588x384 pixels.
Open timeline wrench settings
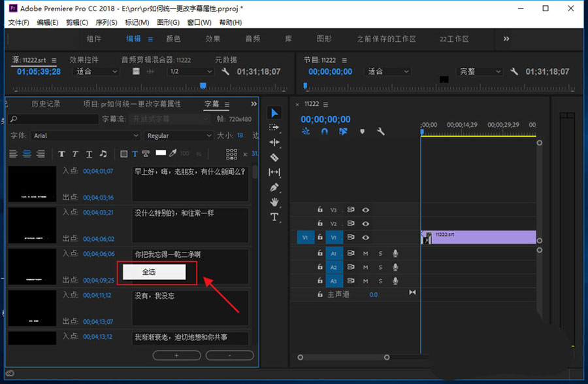pos(381,131)
